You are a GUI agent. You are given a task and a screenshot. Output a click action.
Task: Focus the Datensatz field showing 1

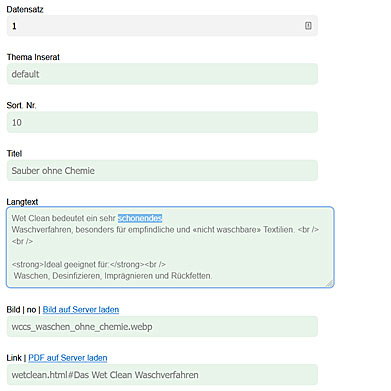tap(162, 26)
